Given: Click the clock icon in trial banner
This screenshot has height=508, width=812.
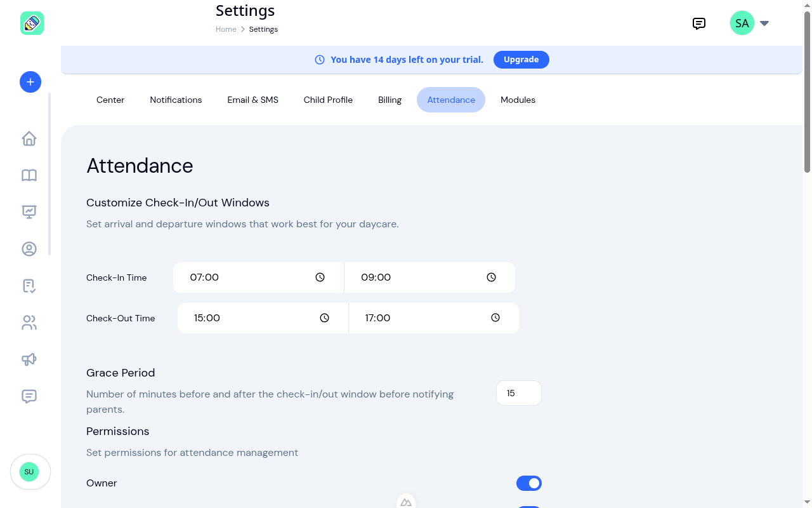Looking at the screenshot, I should point(320,60).
